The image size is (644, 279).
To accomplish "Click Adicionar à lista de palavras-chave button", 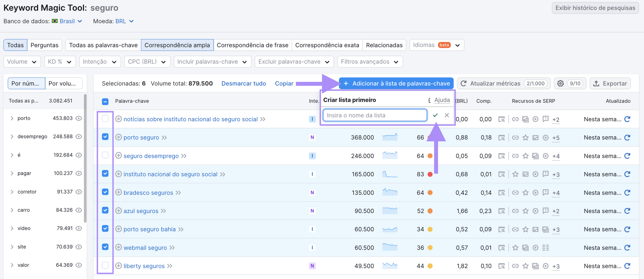I will (396, 84).
